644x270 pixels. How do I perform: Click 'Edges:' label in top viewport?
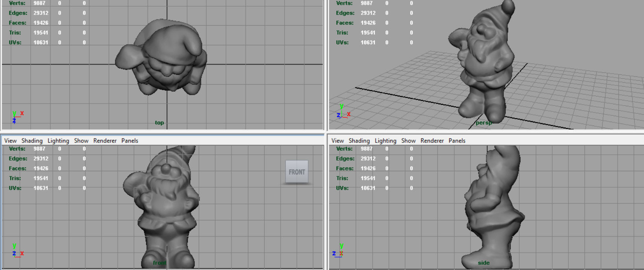(18, 13)
